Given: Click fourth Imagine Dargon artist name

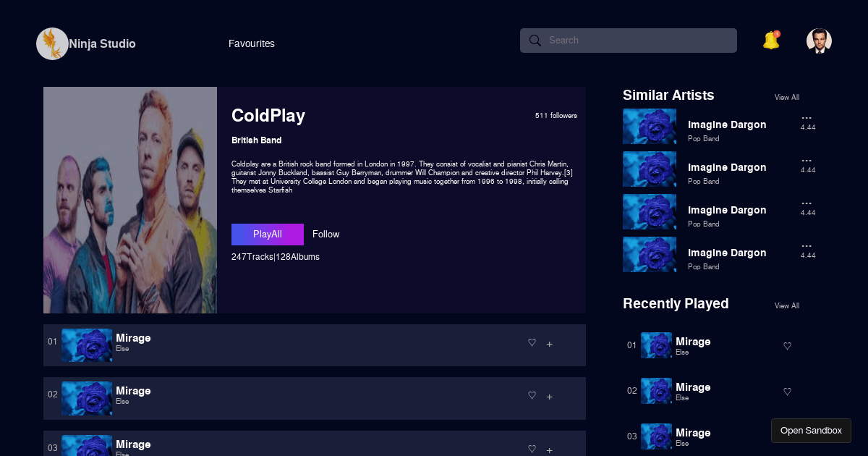Looking at the screenshot, I should [x=727, y=253].
